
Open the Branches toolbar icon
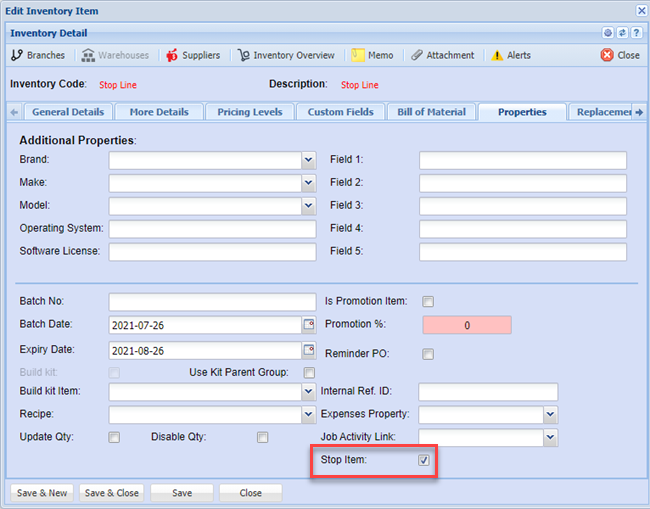click(x=17, y=55)
